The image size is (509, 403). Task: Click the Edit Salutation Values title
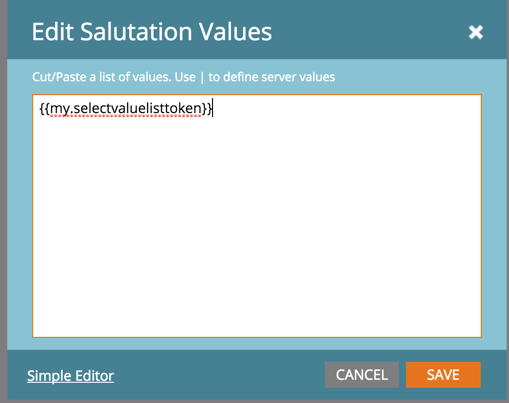(x=152, y=32)
